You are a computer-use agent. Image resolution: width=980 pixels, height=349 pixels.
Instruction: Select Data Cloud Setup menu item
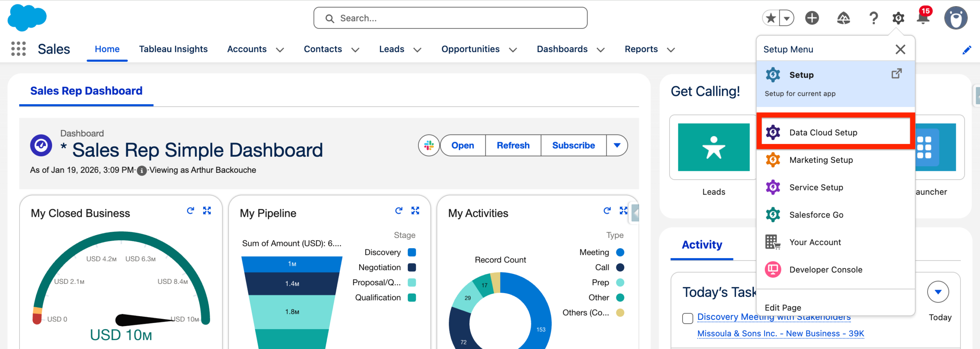click(x=836, y=133)
